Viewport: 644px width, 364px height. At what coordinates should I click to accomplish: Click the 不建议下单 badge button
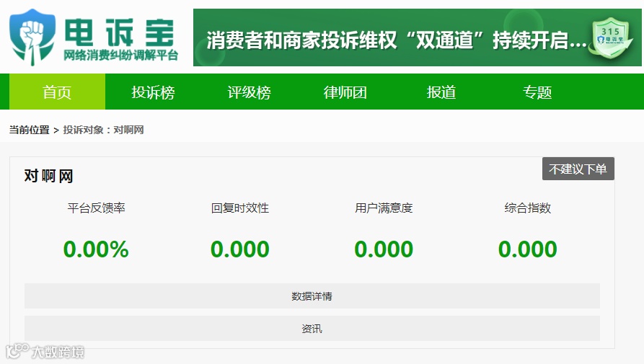pyautogui.click(x=578, y=169)
